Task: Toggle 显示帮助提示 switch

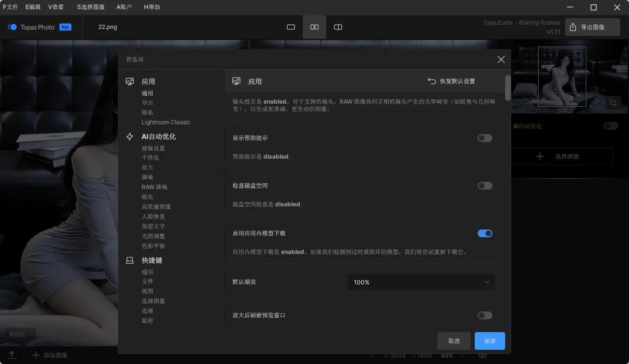Action: pyautogui.click(x=485, y=138)
